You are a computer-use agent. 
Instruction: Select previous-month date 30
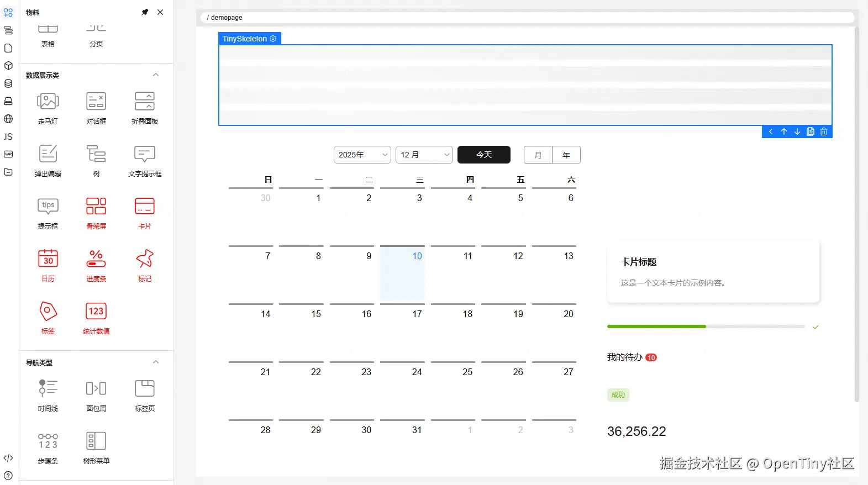(250, 215)
